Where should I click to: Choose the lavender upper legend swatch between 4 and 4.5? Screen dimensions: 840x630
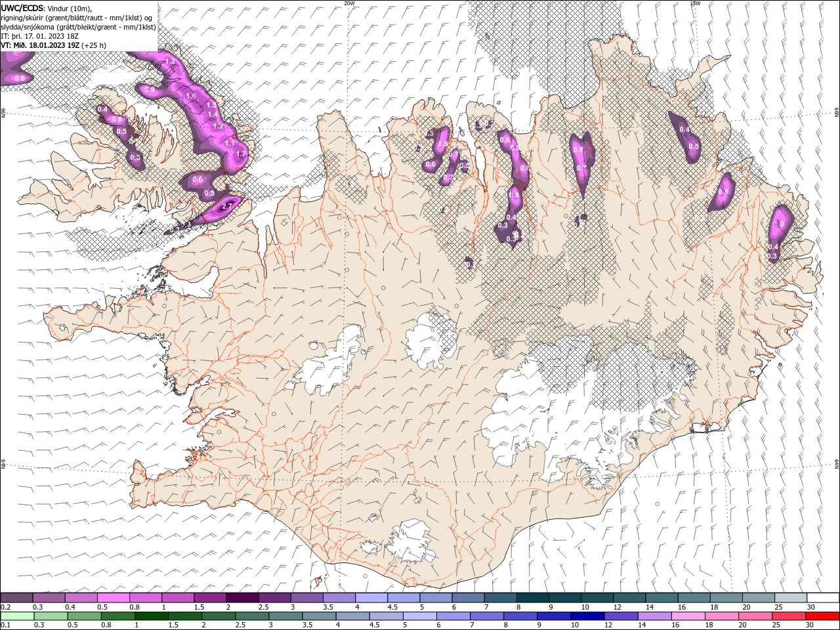371,597
